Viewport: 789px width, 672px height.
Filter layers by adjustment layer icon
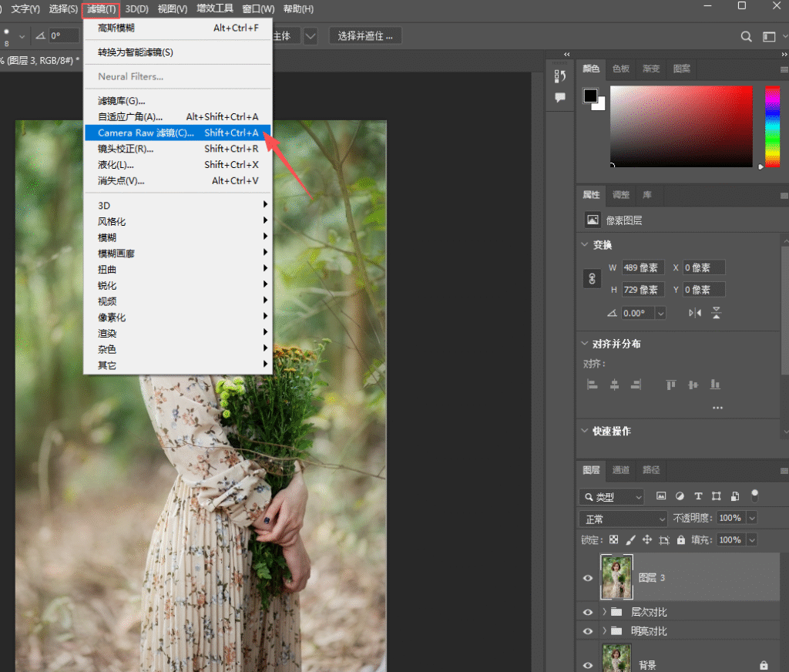tap(680, 496)
